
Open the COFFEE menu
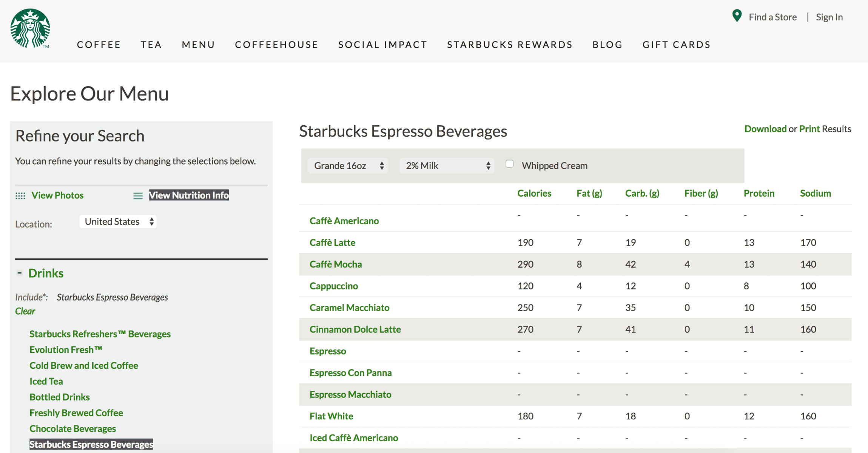pyautogui.click(x=99, y=45)
